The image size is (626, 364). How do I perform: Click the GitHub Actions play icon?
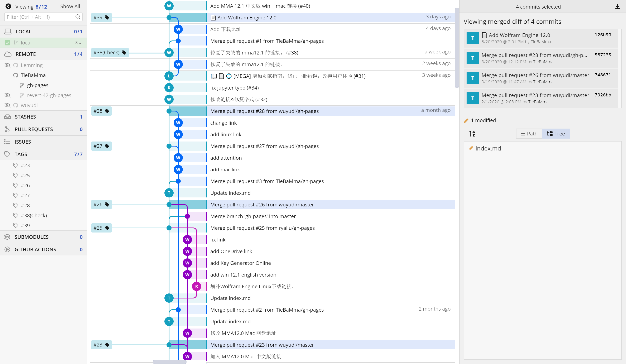tap(8, 249)
